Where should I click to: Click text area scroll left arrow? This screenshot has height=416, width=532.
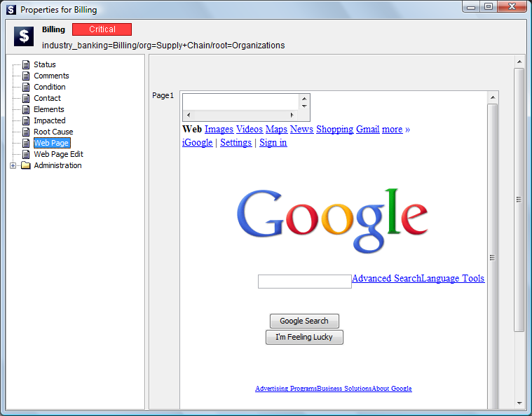(189, 115)
